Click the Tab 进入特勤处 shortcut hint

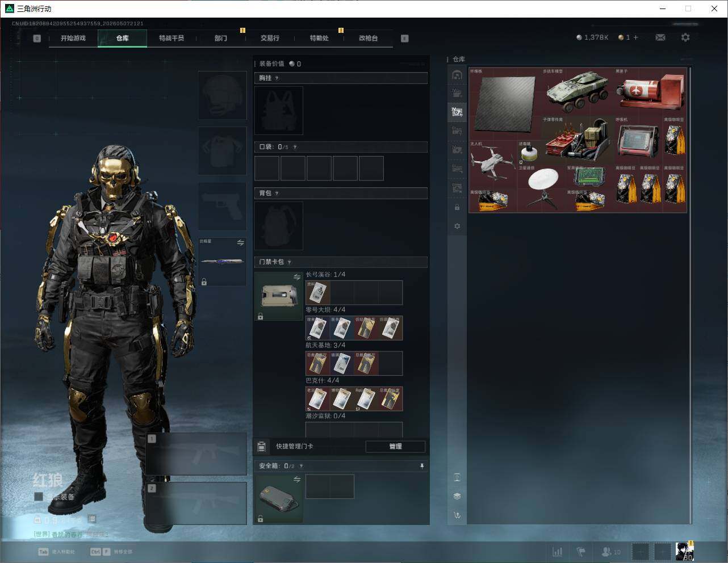[x=56, y=552]
